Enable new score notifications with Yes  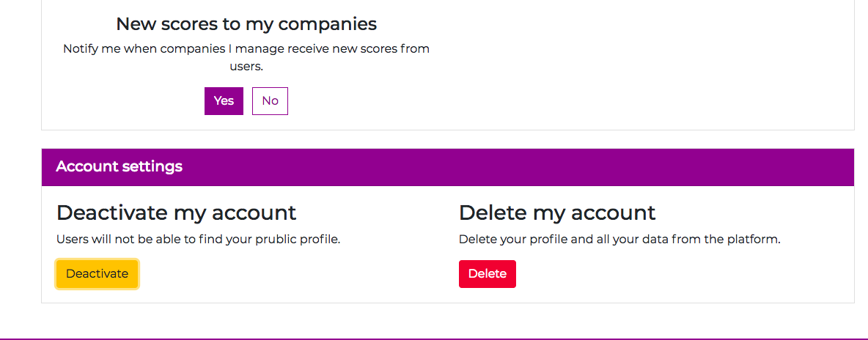click(x=224, y=101)
